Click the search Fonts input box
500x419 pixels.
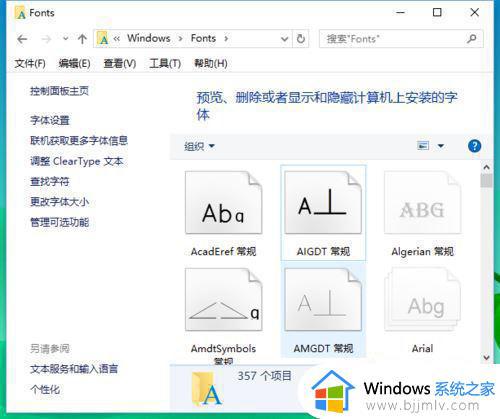(393, 39)
